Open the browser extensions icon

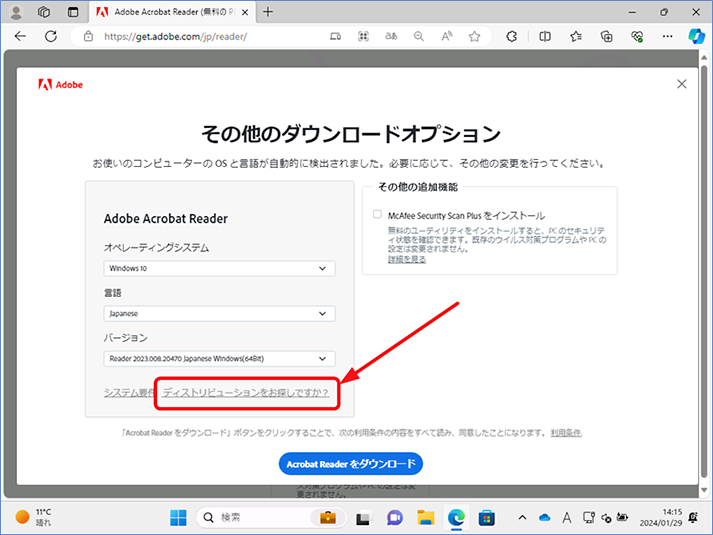pos(512,36)
